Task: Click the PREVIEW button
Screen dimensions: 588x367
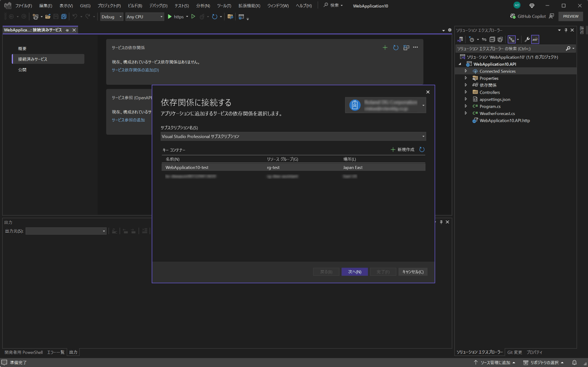Action: [571, 16]
